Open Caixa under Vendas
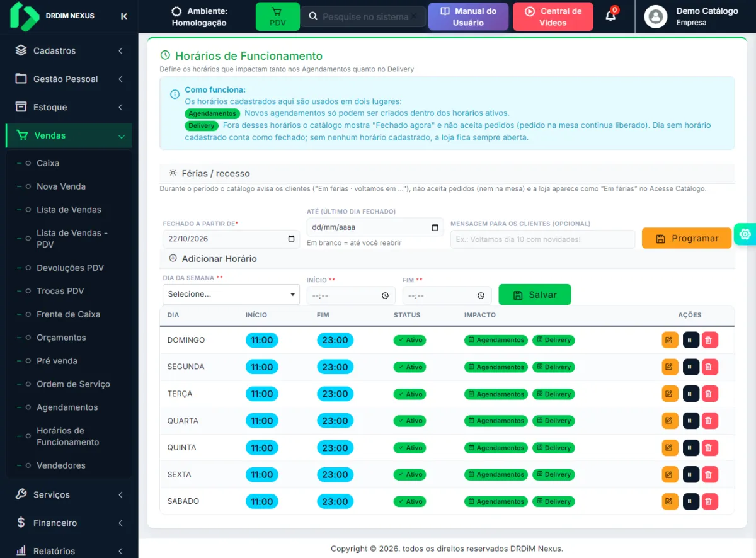Screen dimensions: 756x558 point(48,163)
